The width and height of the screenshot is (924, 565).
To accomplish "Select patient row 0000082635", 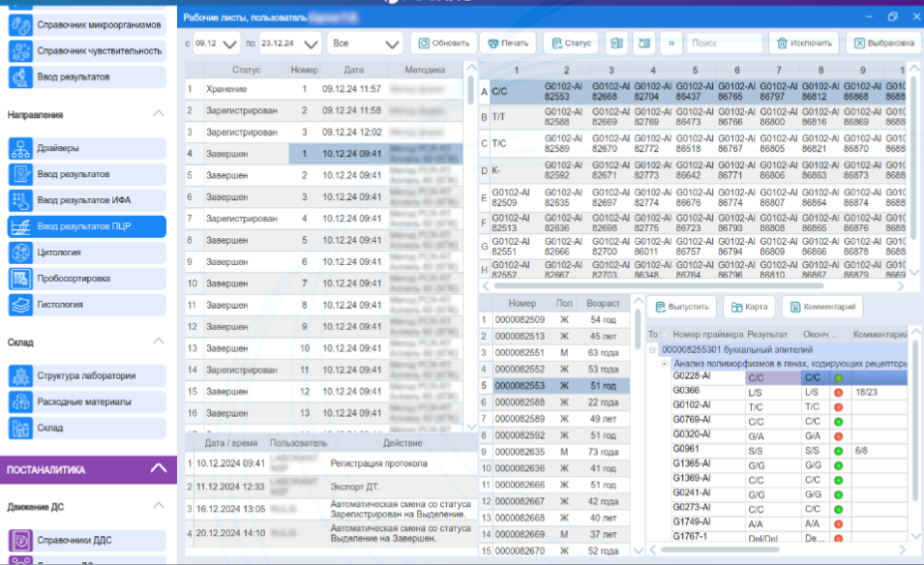I will tap(521, 451).
